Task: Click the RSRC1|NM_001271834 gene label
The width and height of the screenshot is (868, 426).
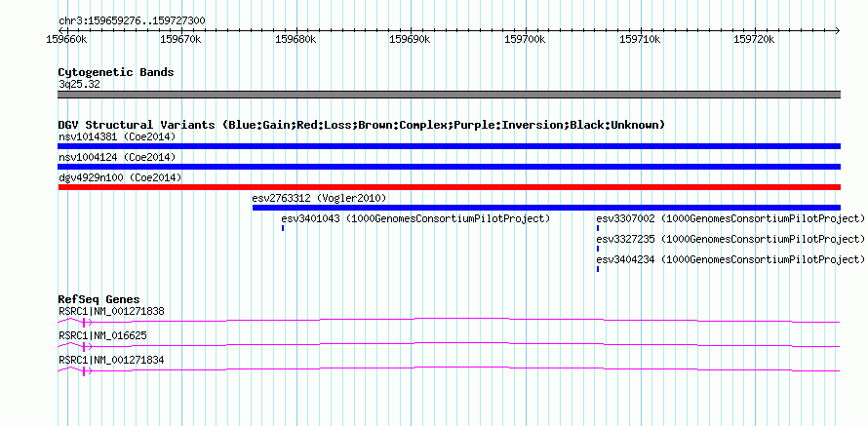Action: click(x=111, y=360)
